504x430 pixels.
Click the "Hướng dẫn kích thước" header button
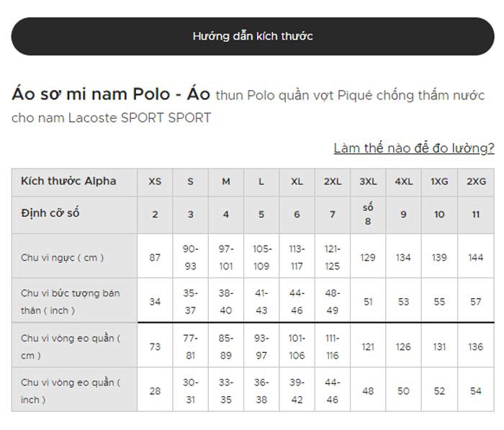[252, 36]
